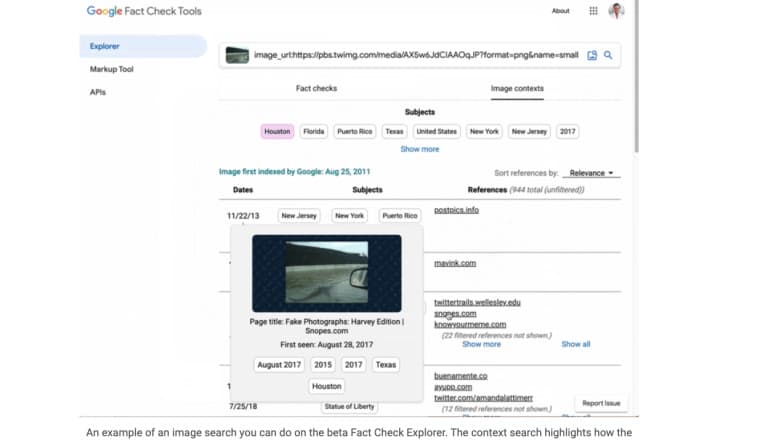Expand subjects with Show more
Image resolution: width=760 pixels, height=443 pixels.
419,149
